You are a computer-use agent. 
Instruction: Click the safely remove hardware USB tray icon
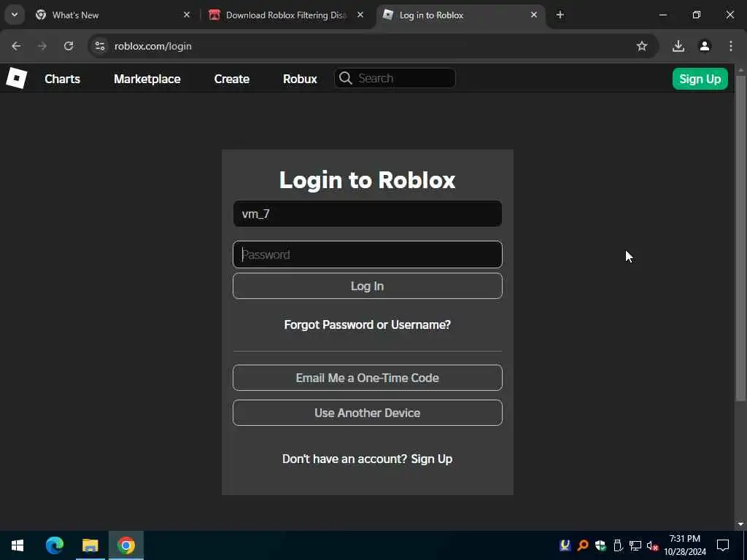coord(618,545)
